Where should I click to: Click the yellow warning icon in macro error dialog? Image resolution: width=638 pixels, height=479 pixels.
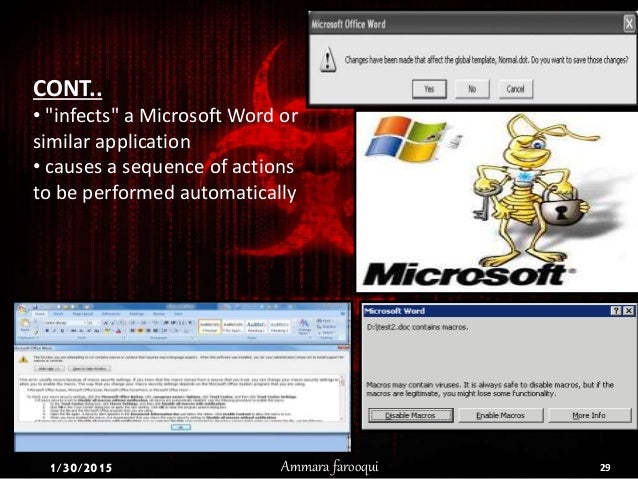pyautogui.click(x=23, y=359)
